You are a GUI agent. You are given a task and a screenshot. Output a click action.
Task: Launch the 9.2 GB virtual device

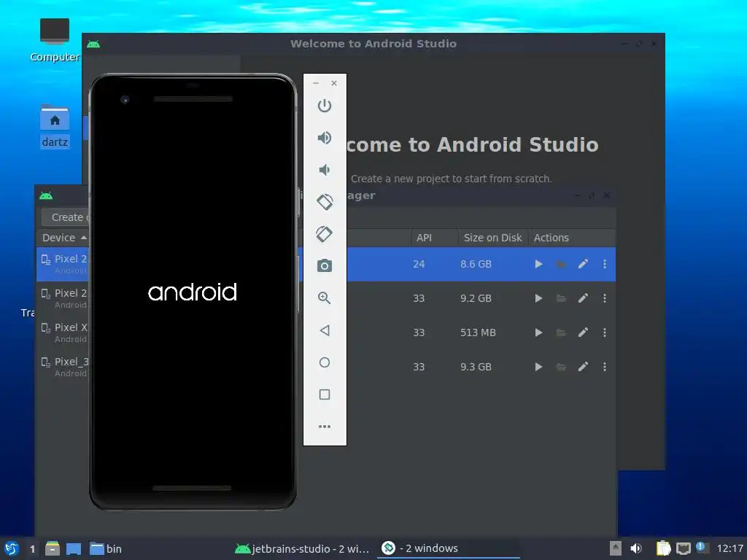pyautogui.click(x=538, y=298)
